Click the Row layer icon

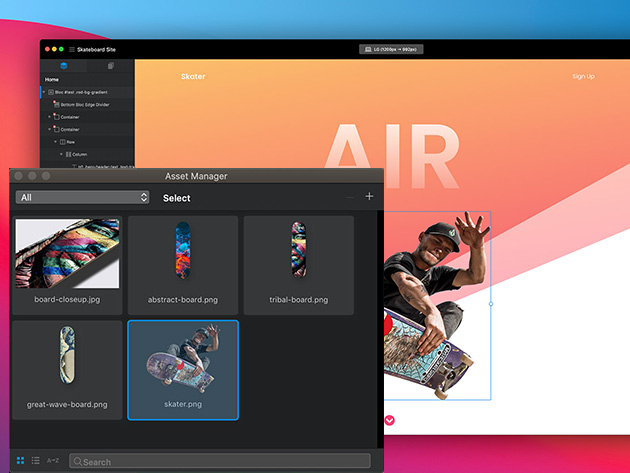pos(63,142)
